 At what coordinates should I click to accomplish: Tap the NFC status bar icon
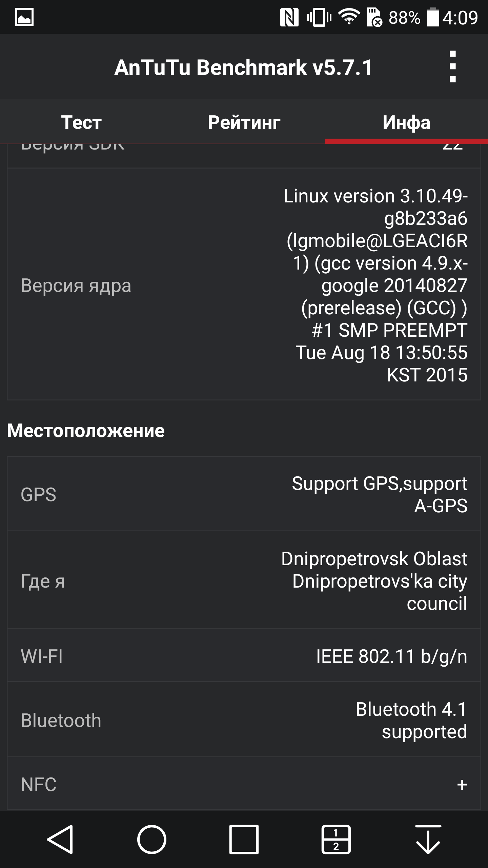click(x=289, y=17)
